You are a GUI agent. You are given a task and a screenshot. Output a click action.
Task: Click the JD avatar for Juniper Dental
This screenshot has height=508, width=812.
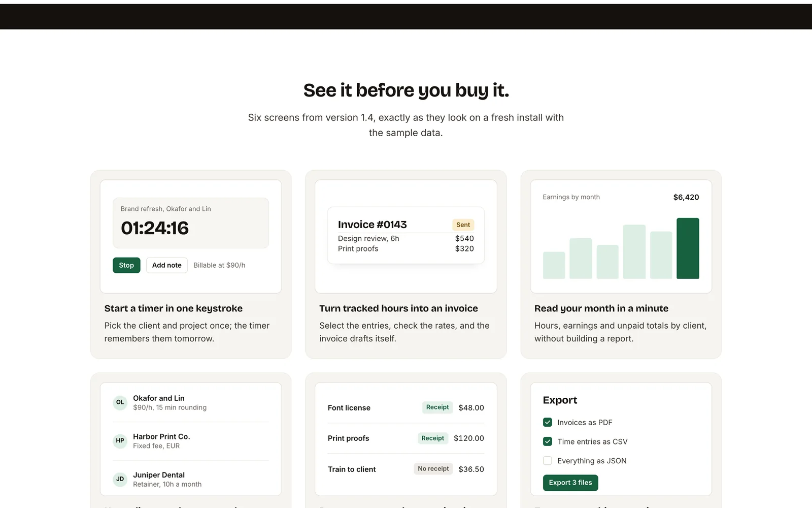pyautogui.click(x=120, y=479)
